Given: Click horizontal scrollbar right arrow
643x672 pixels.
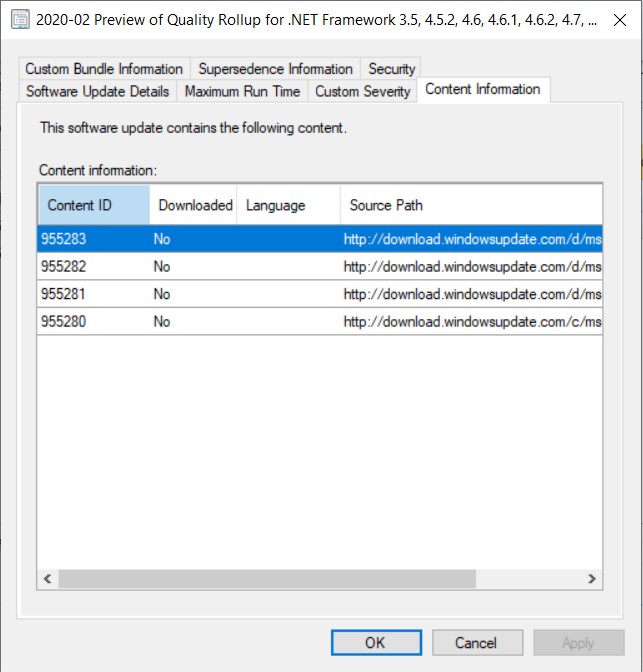Looking at the screenshot, I should click(x=592, y=579).
